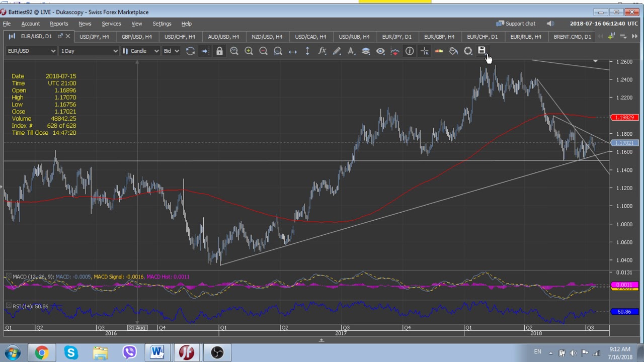Screen dimensions: 644x362
Task: Toggle the OHLC info panel icon
Action: [x=410, y=51]
